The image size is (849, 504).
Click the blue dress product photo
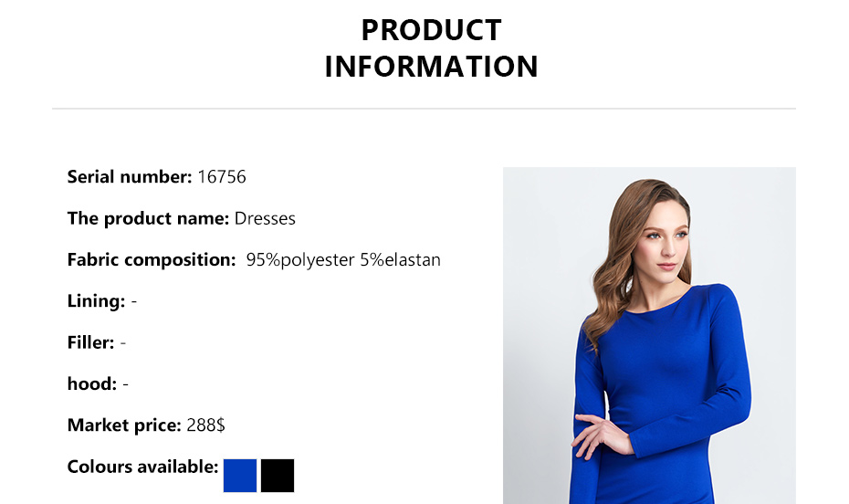click(x=649, y=335)
